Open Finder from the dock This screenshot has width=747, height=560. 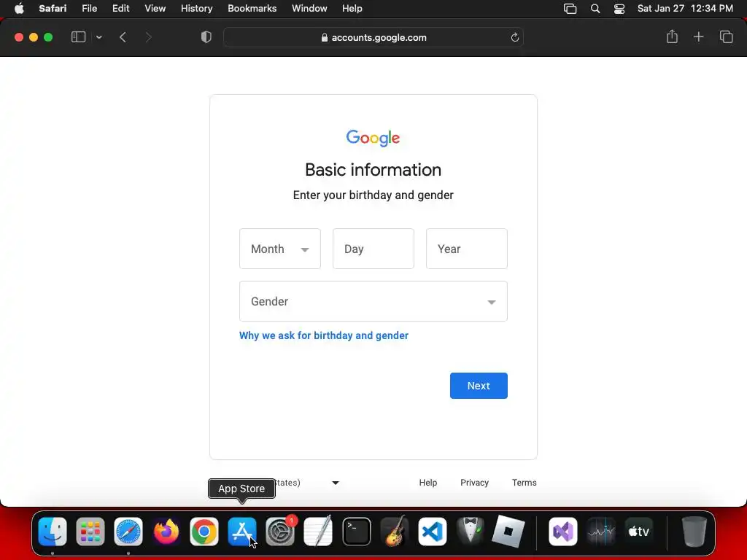pos(53,532)
